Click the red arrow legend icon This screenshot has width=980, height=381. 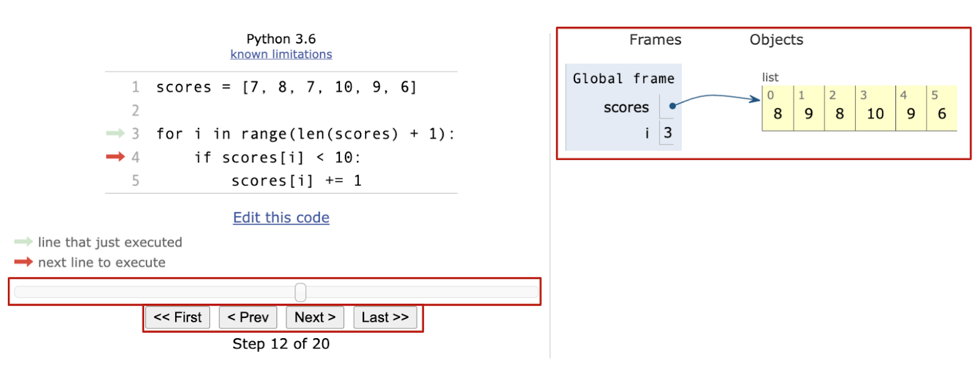[23, 262]
